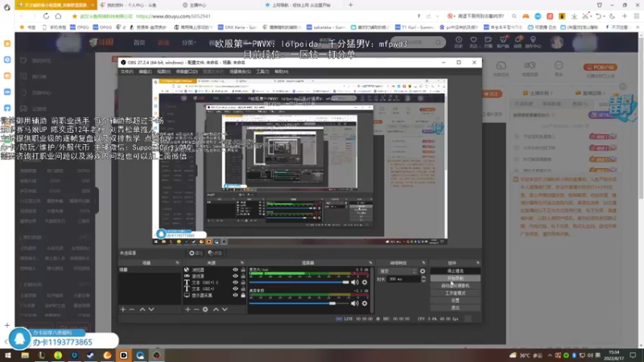
Task: Click the Douyu user avatar
Action: pos(557,42)
